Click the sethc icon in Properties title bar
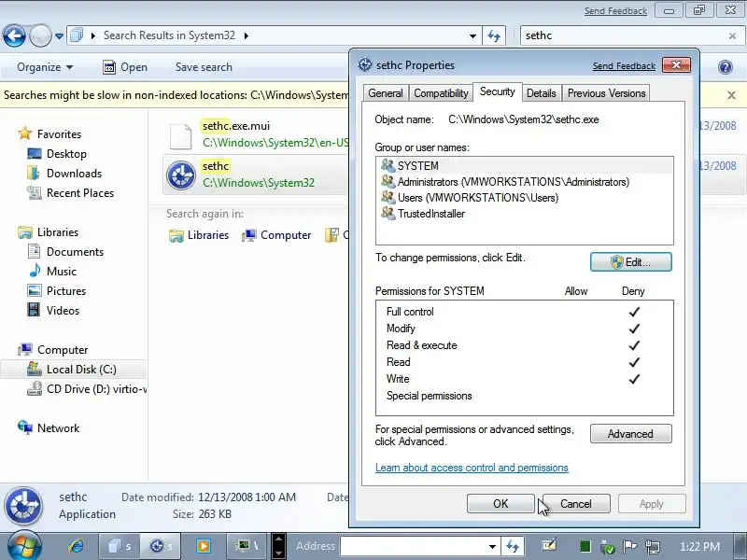The width and height of the screenshot is (747, 560). click(365, 64)
